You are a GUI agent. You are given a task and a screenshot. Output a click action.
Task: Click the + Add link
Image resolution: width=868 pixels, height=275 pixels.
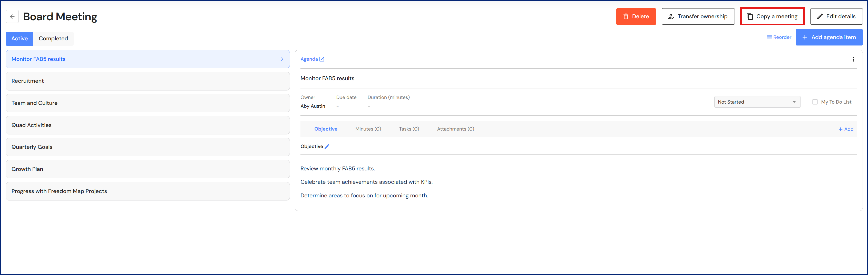click(x=846, y=129)
